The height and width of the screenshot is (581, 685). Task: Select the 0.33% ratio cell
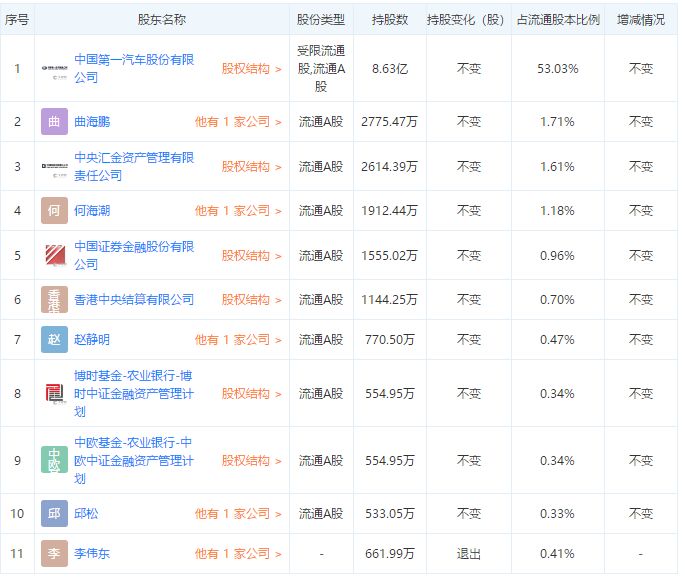click(x=558, y=513)
